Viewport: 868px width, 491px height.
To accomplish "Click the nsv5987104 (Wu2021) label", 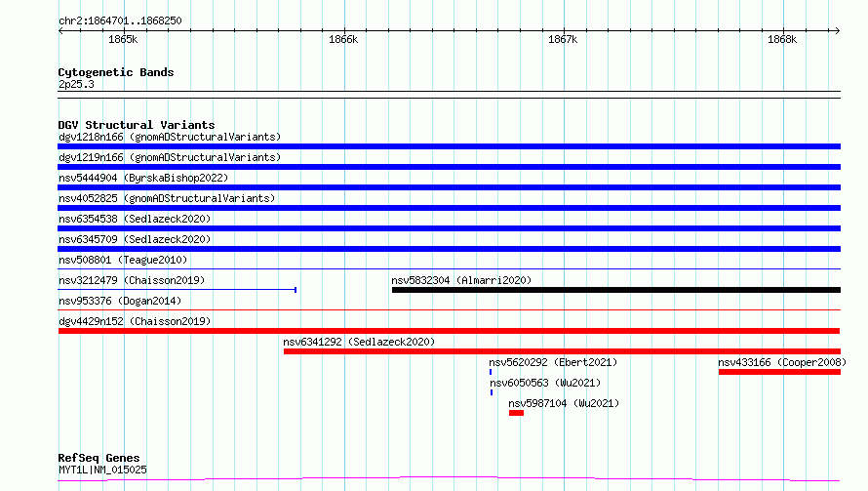I will pyautogui.click(x=564, y=403).
